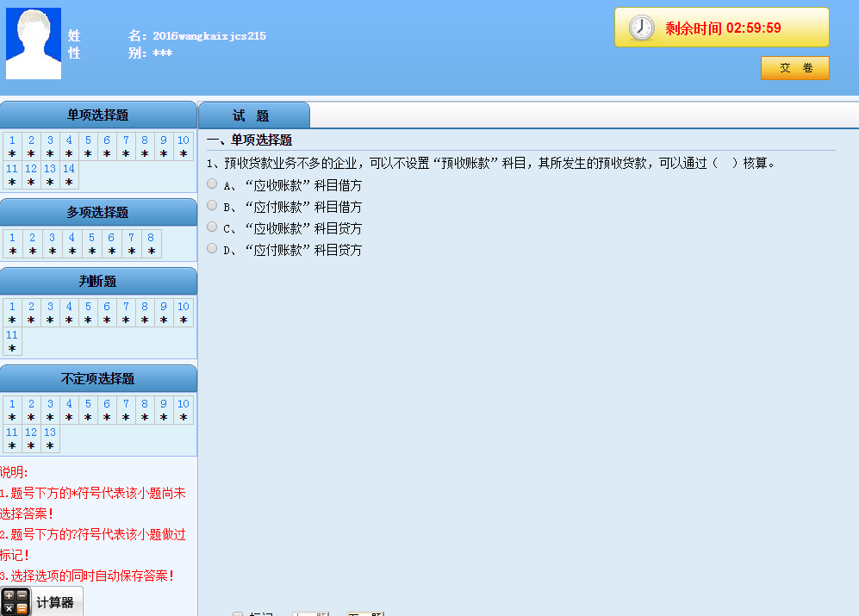Click the 不定项选择题 section header
Viewport: 859px width, 616px height.
pos(98,378)
